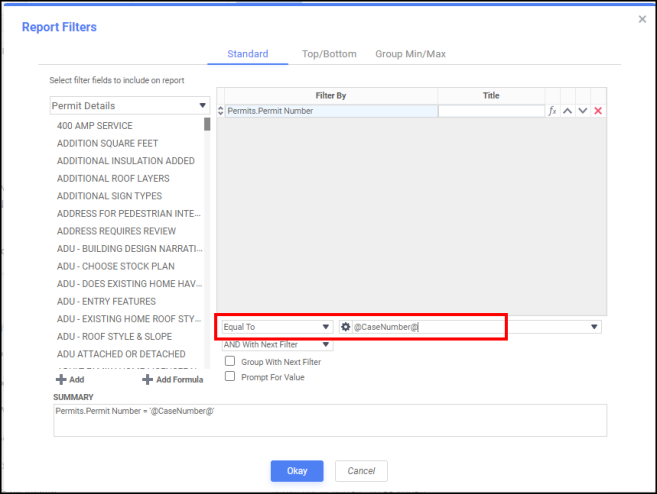The image size is (657, 494).
Task: Select ADDRESS FOR PEDESTRIAN INTE... field
Action: click(129, 214)
